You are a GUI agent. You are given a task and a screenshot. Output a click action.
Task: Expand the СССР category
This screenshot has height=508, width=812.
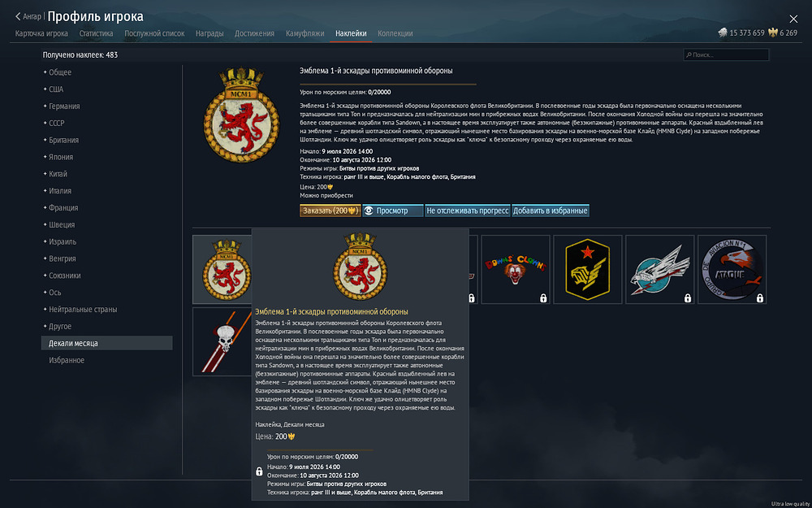pyautogui.click(x=54, y=123)
